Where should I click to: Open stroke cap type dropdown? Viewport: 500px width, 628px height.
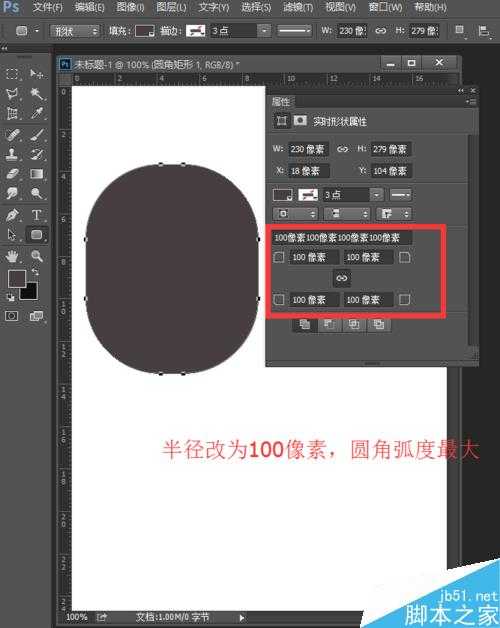(x=347, y=214)
